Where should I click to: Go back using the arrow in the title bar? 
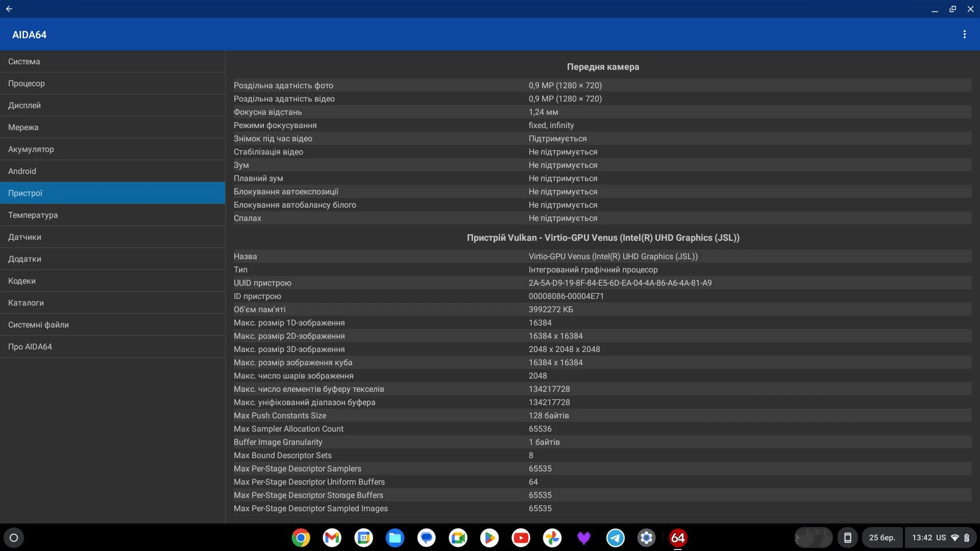(9, 9)
